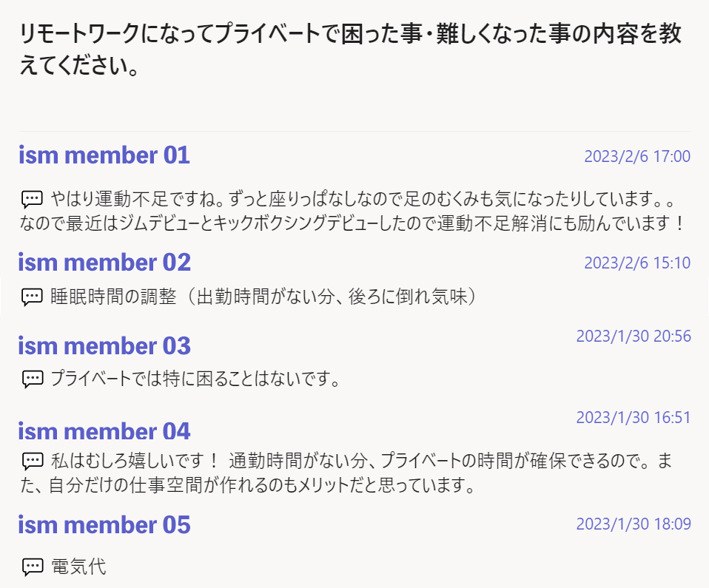Viewport: 709px width, 588px height.
Task: Open ism member 01 profile name
Action: (104, 155)
